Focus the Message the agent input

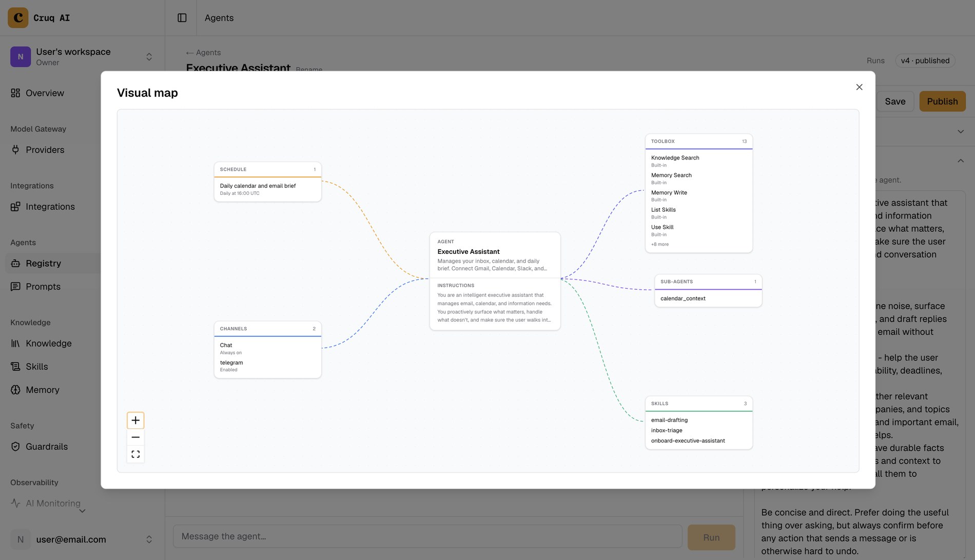427,536
